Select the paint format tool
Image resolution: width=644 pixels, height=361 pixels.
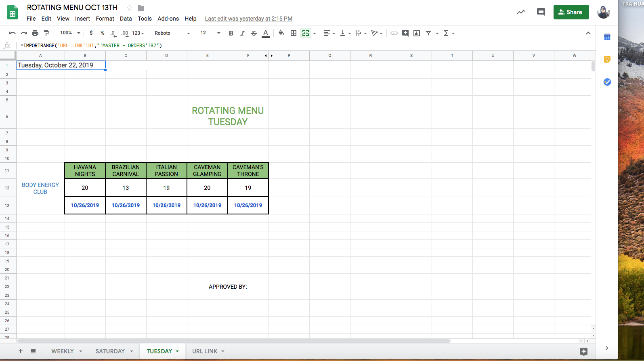[x=46, y=33]
